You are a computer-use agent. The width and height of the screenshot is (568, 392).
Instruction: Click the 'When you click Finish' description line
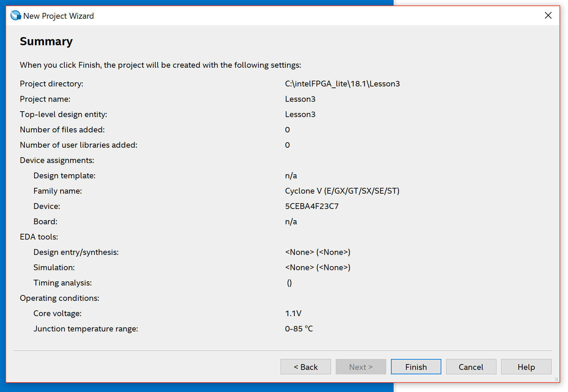160,65
